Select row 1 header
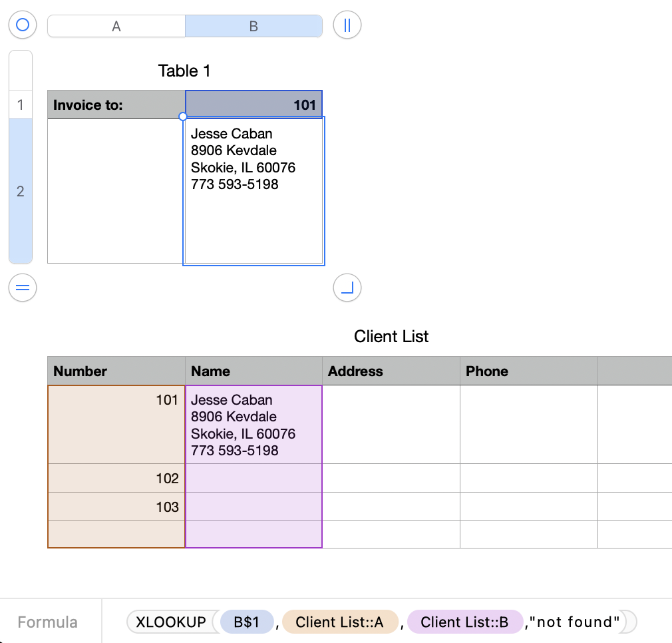The height and width of the screenshot is (643, 672). (20, 105)
